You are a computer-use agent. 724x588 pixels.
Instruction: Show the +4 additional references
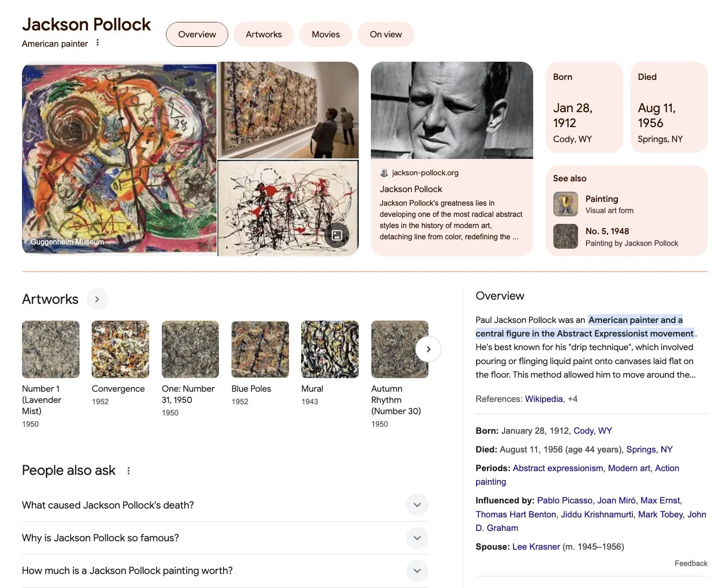[572, 399]
